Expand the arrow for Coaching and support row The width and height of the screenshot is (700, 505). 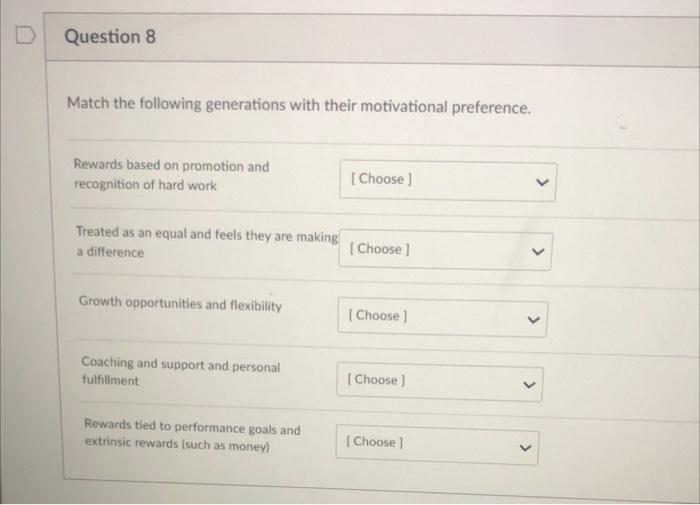[530, 381]
